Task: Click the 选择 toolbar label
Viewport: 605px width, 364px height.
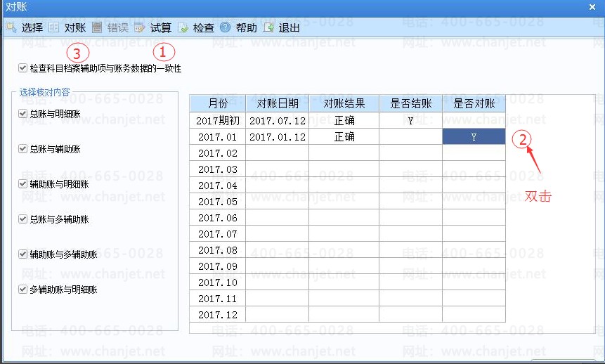Action: pyautogui.click(x=32, y=28)
